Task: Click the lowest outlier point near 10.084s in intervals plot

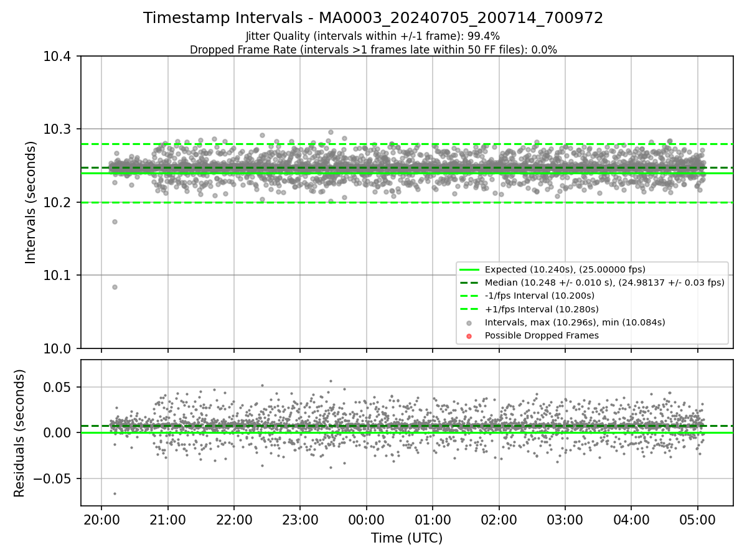Action: click(x=115, y=287)
